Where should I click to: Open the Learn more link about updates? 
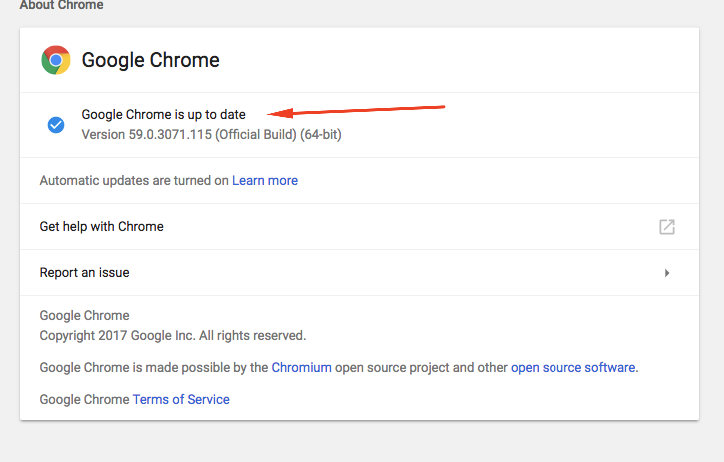tap(265, 181)
